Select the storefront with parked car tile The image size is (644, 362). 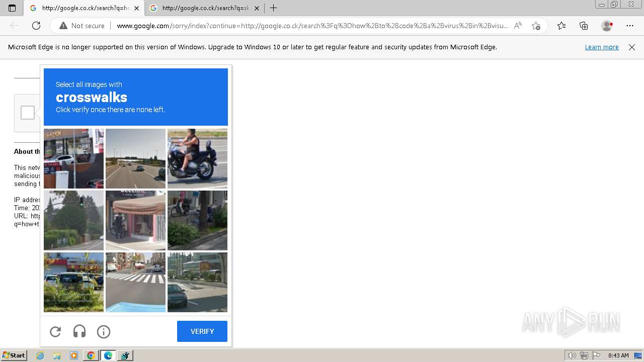73,158
